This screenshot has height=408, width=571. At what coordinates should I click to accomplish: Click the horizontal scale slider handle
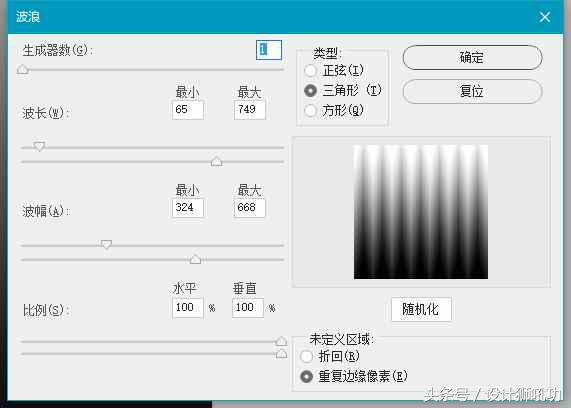[281, 341]
